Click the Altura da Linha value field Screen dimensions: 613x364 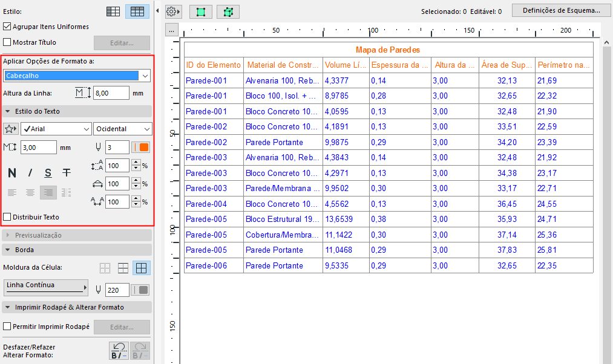click(111, 93)
